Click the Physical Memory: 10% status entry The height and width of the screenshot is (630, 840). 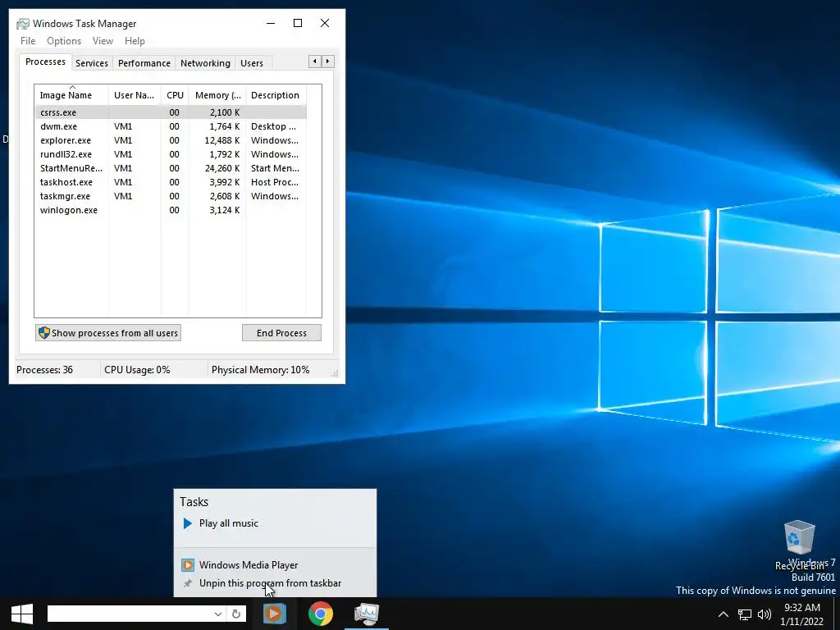(260, 370)
